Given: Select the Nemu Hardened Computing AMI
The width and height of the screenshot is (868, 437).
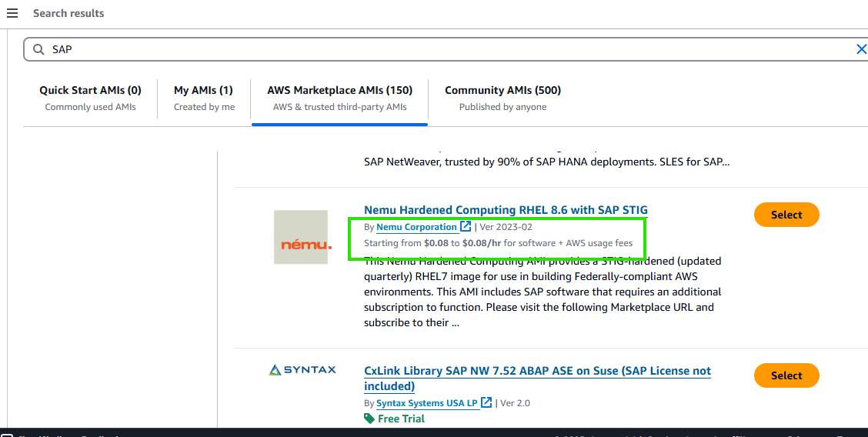Looking at the screenshot, I should [x=786, y=215].
